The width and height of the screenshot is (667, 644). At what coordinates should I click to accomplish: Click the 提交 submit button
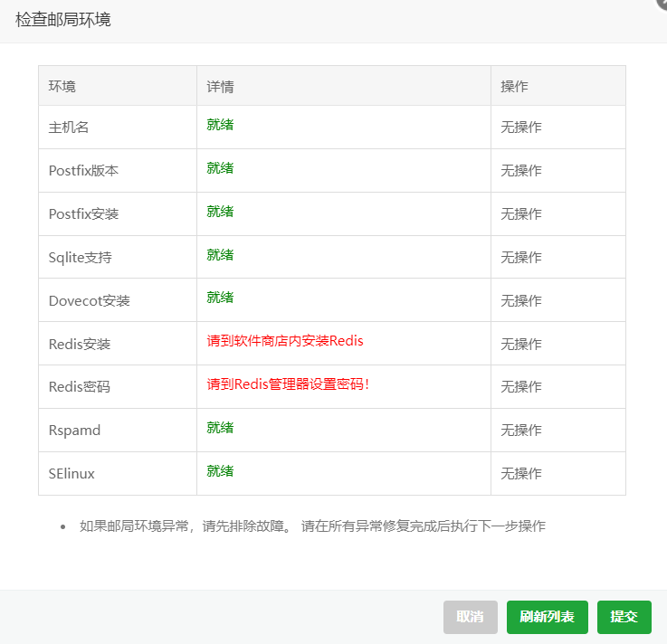[624, 617]
